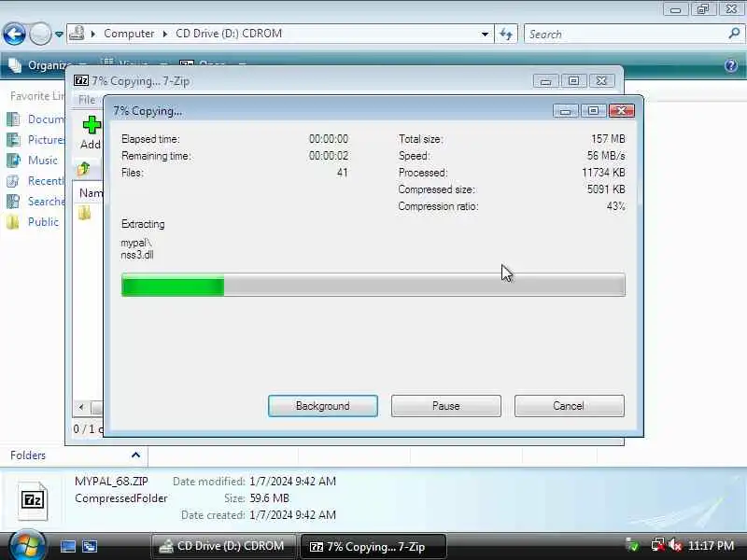This screenshot has height=560, width=747.
Task: Click the Speed value 56 MB/s
Action: pyautogui.click(x=606, y=156)
